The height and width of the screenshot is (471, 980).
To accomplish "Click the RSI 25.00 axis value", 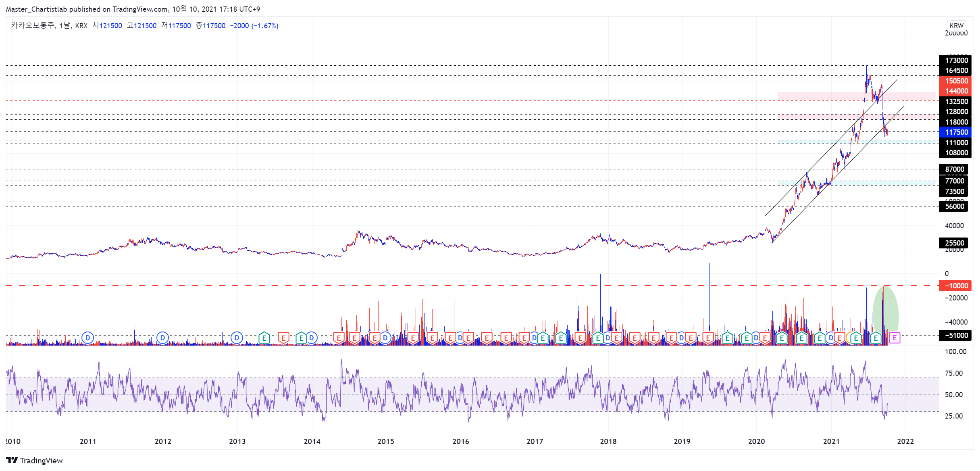I will tap(954, 416).
